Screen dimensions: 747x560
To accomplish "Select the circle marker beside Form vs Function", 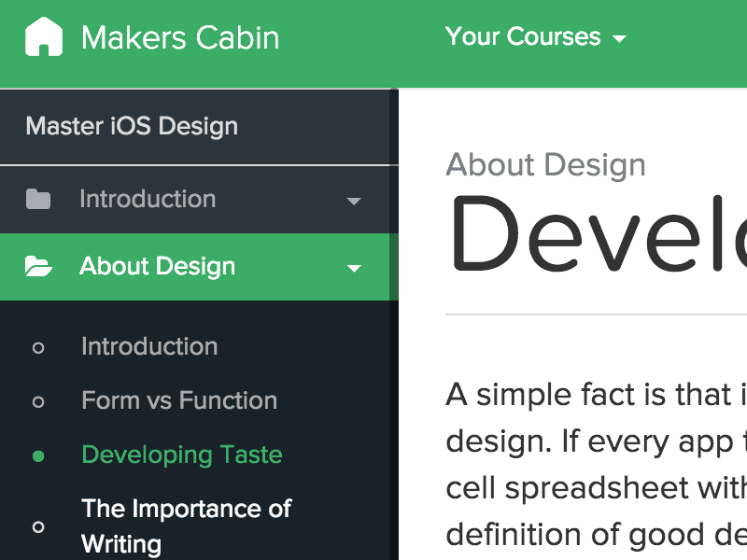I will (x=38, y=400).
